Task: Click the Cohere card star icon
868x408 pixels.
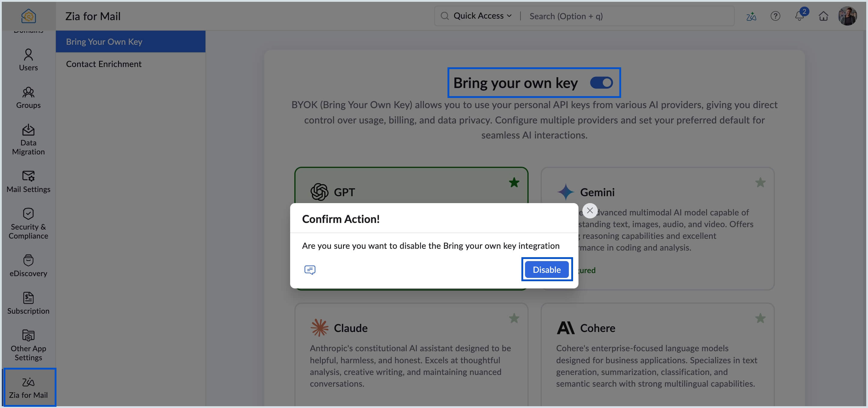Action: click(x=760, y=318)
